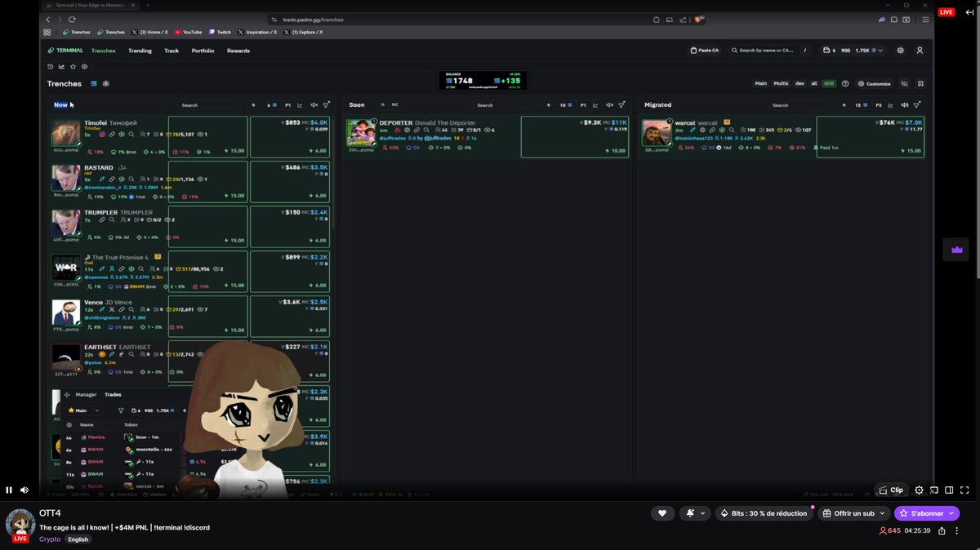
Task: Mute sound alerts for the Soon column
Action: pyautogui.click(x=609, y=105)
